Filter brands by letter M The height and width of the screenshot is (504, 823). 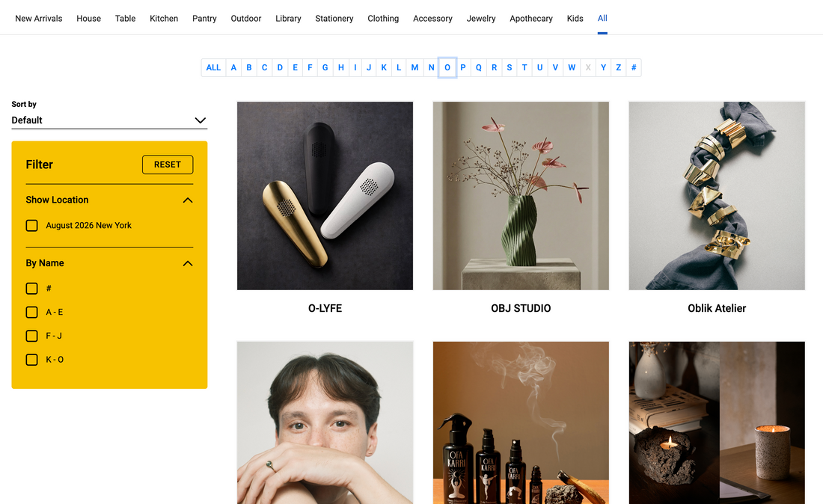[x=414, y=67]
